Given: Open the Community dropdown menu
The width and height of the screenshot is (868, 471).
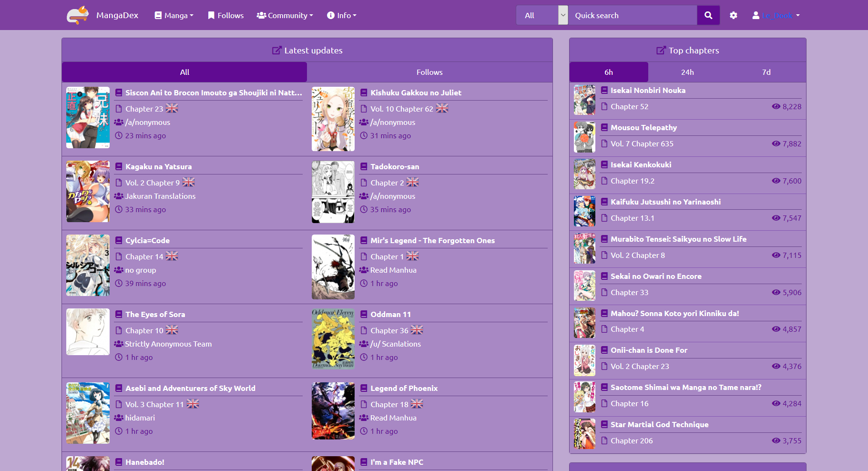Looking at the screenshot, I should tap(285, 15).
